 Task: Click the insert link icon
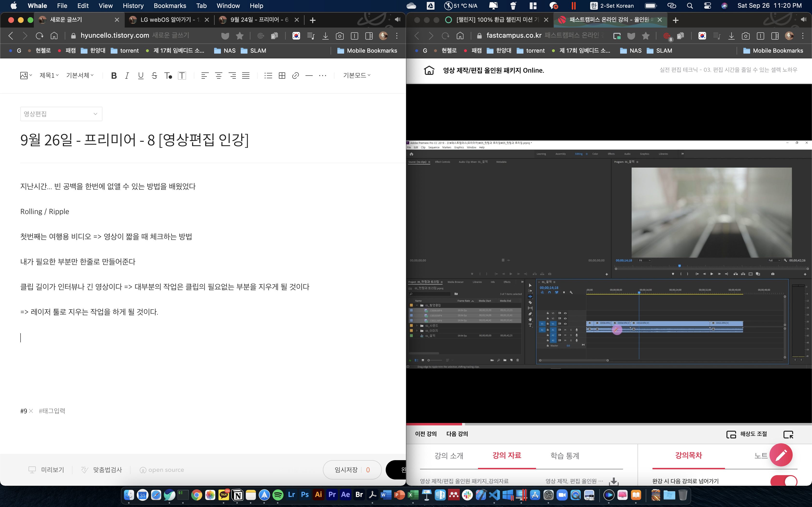(295, 75)
